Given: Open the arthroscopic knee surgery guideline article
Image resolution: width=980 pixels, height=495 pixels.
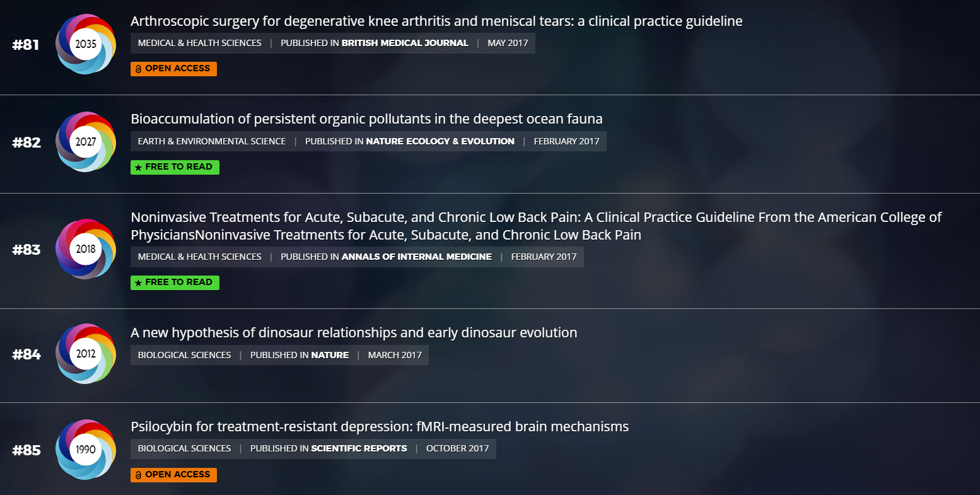Looking at the screenshot, I should tap(436, 21).
